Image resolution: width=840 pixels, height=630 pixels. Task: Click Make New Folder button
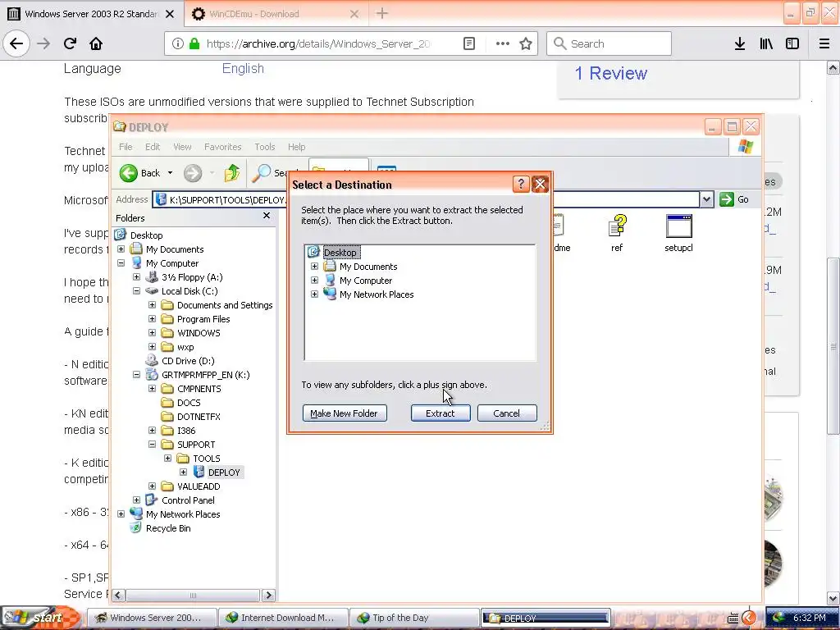click(x=345, y=413)
